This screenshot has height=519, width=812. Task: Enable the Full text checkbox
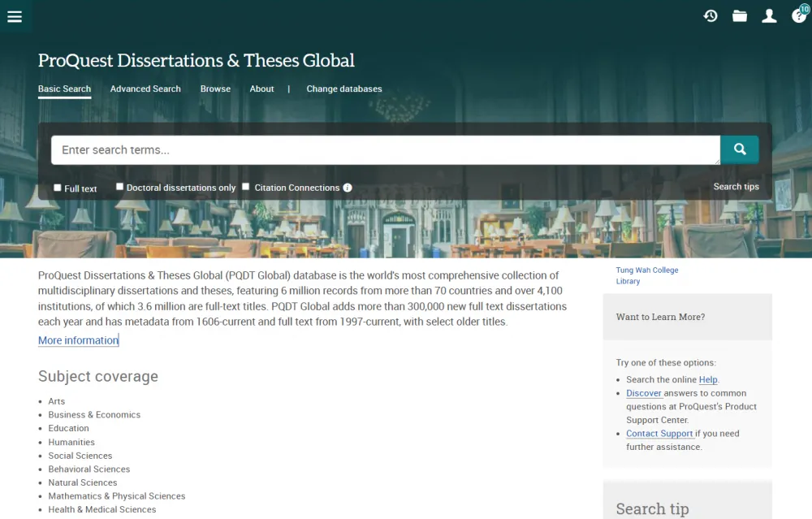pos(58,188)
